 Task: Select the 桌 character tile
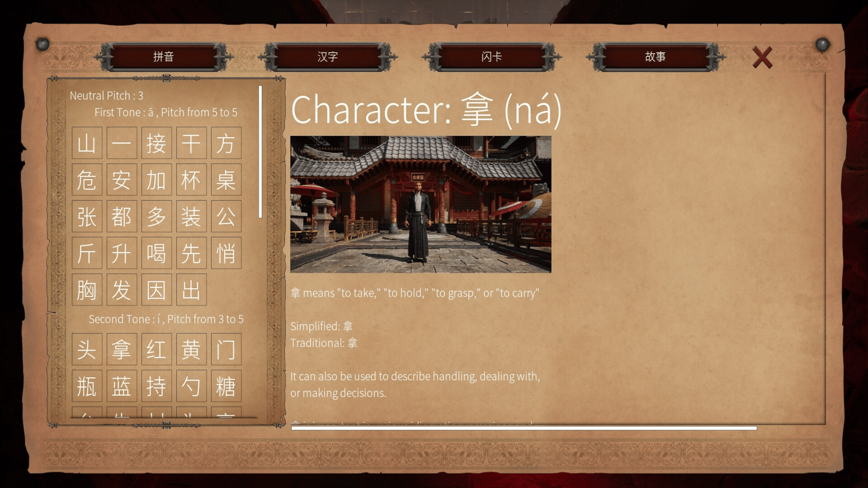(226, 179)
